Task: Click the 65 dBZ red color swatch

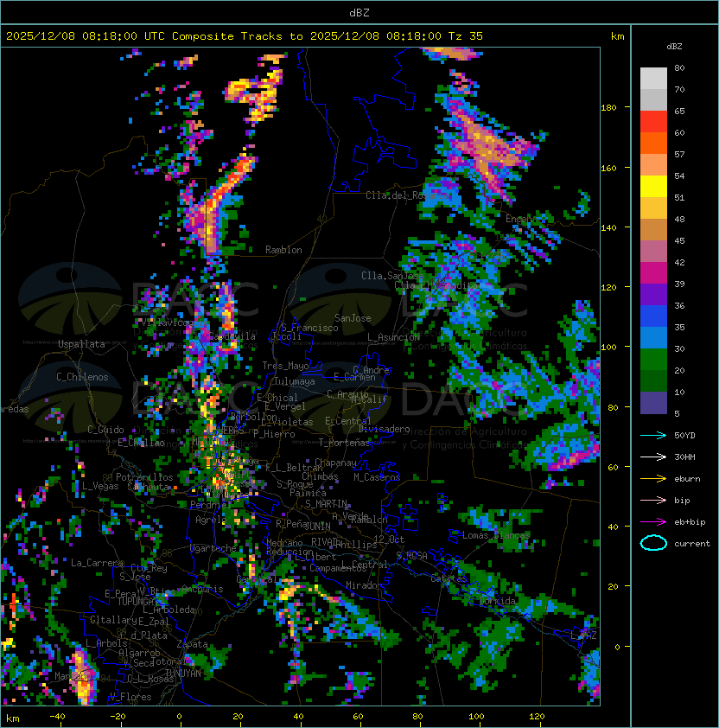Action: pos(653,121)
